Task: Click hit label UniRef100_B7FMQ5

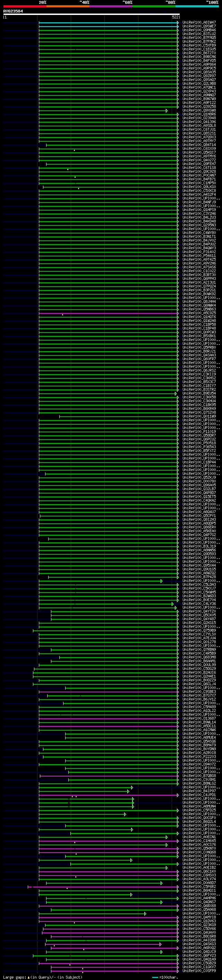Action: click(x=199, y=38)
